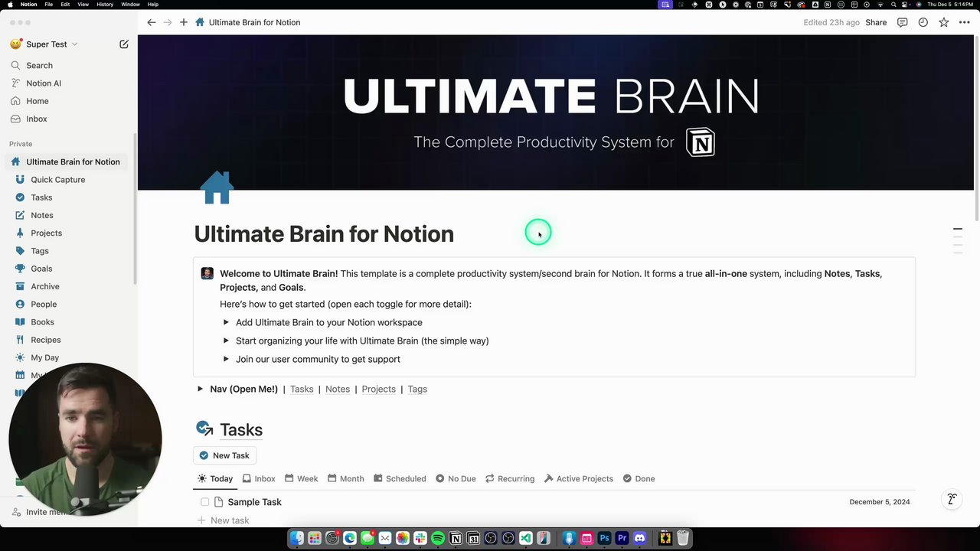Click the back navigation arrow
Viewport: 980px width, 551px height.
[152, 22]
